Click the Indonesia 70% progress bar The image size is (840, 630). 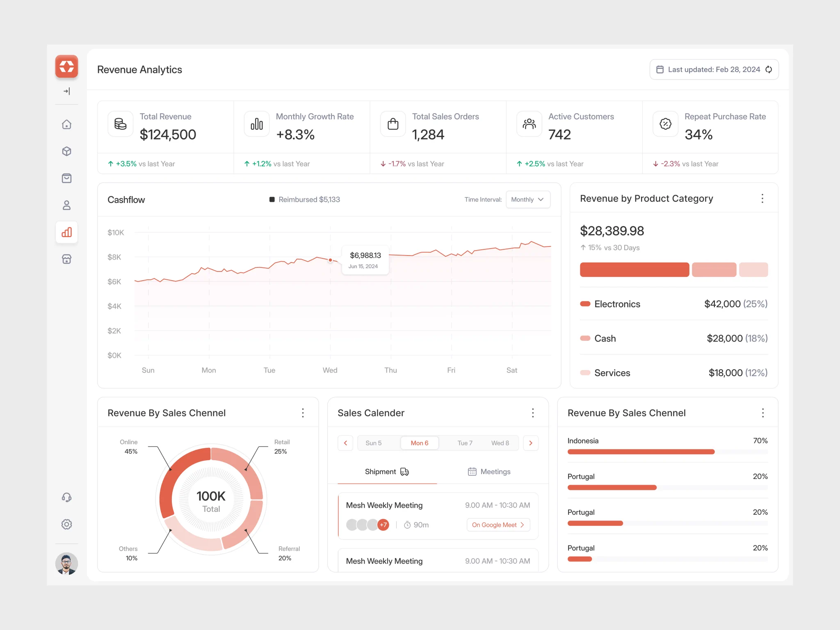[x=667, y=452]
